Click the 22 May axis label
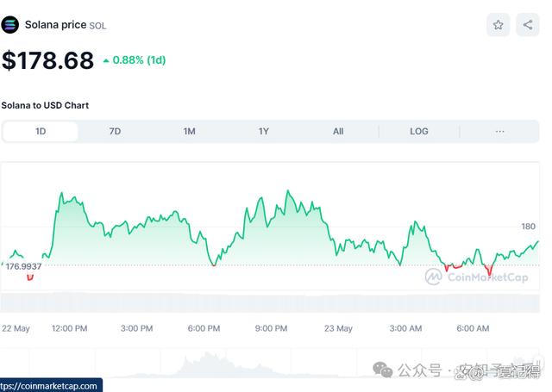 click(16, 328)
